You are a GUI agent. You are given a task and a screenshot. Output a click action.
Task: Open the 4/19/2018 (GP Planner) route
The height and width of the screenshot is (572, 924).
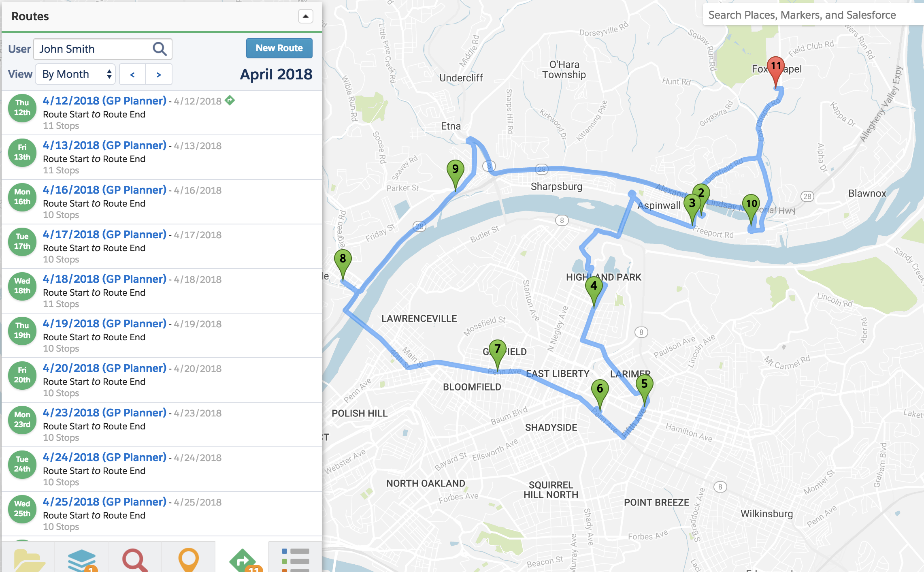(x=104, y=323)
